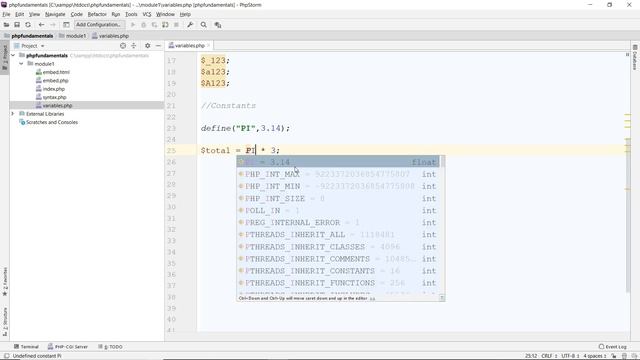Image resolution: width=640 pixels, height=360 pixels.
Task: Open the Code menu
Action: pyautogui.click(x=76, y=14)
